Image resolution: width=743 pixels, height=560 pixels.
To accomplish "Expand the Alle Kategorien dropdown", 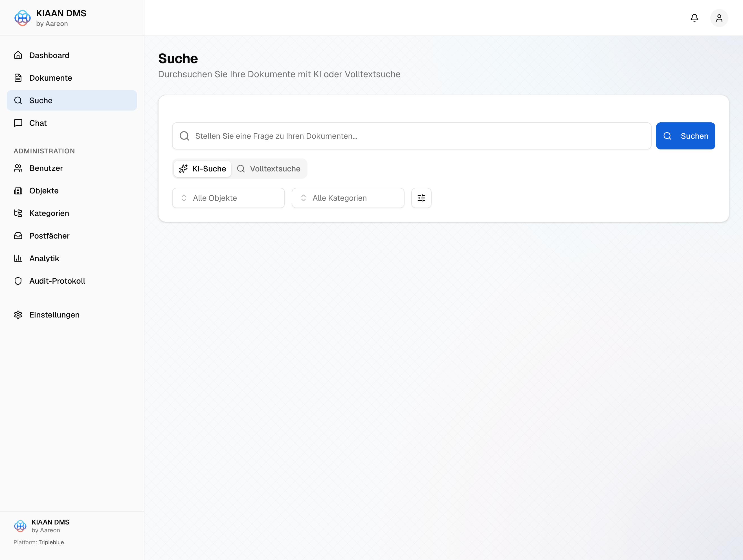I will 348,198.
